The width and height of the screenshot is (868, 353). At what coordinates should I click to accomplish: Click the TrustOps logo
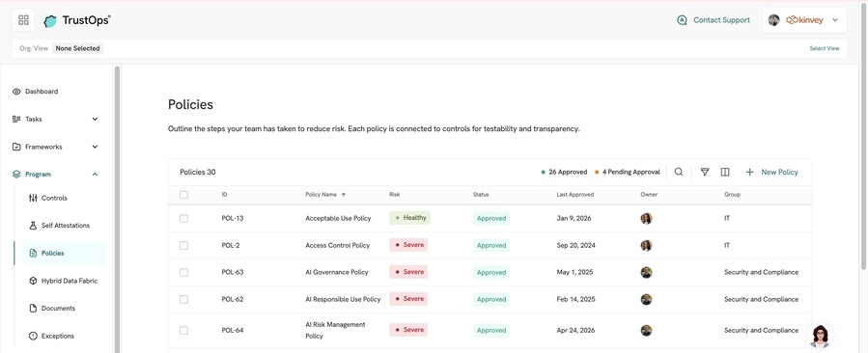pos(77,20)
